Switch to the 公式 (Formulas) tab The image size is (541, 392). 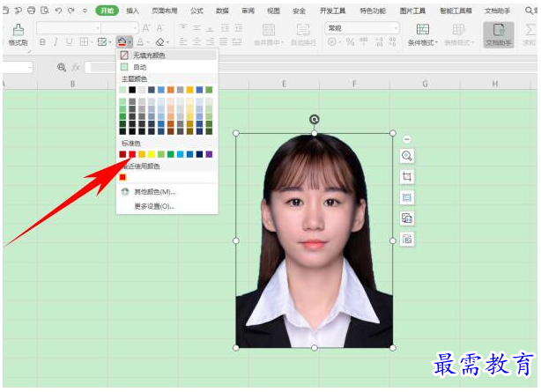point(196,11)
